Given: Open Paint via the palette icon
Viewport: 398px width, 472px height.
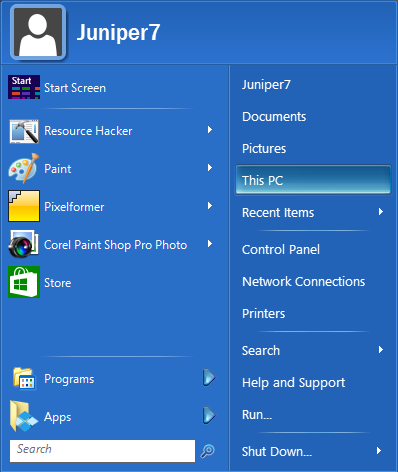Looking at the screenshot, I should (x=24, y=168).
